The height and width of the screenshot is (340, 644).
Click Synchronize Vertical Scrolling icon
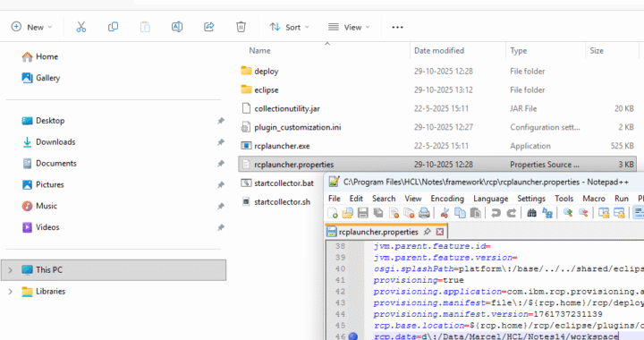(x=604, y=213)
